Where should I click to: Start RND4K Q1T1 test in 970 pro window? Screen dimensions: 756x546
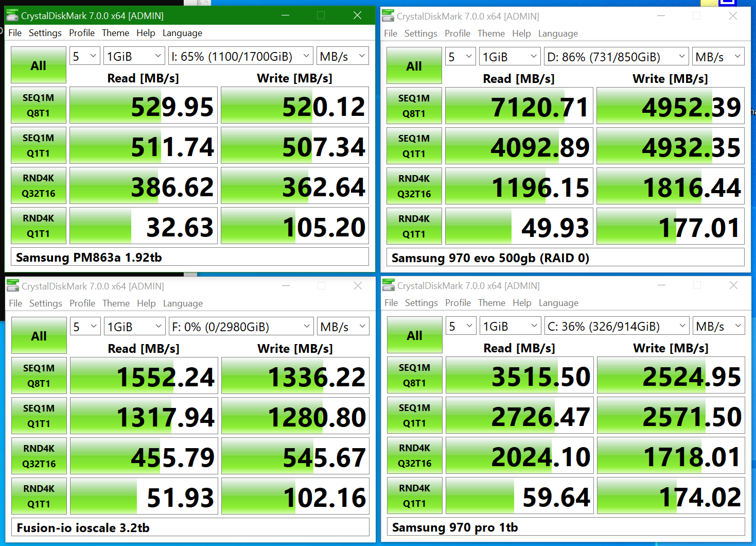[415, 496]
